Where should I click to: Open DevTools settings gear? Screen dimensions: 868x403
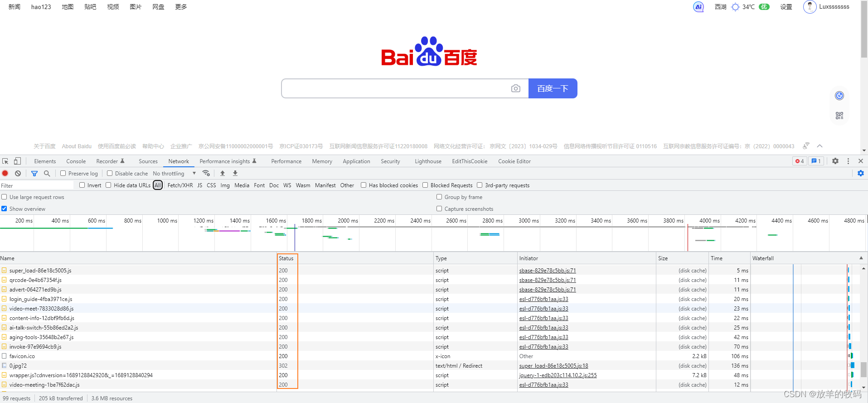(x=835, y=161)
